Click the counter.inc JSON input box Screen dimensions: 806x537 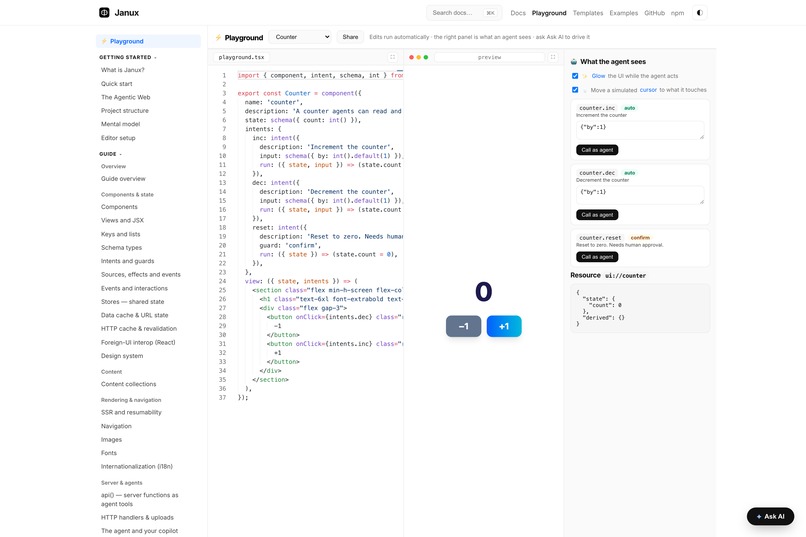tap(640, 131)
